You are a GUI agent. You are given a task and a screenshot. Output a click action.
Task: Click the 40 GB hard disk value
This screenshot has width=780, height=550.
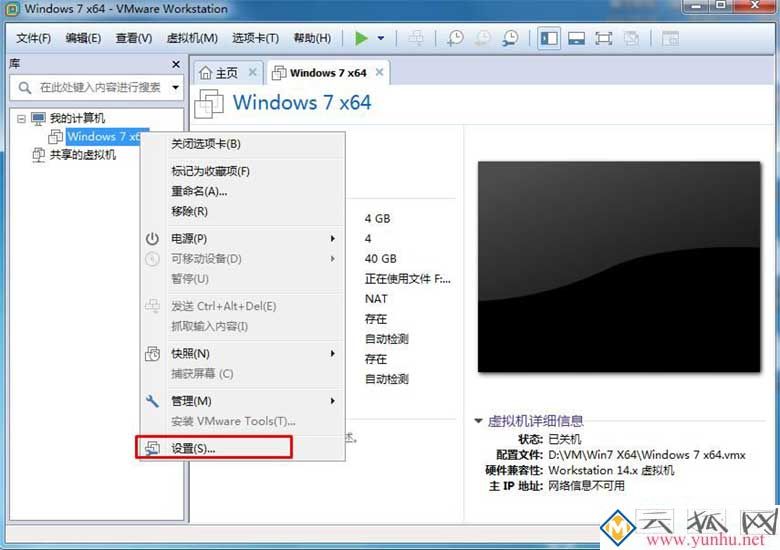[x=381, y=259]
